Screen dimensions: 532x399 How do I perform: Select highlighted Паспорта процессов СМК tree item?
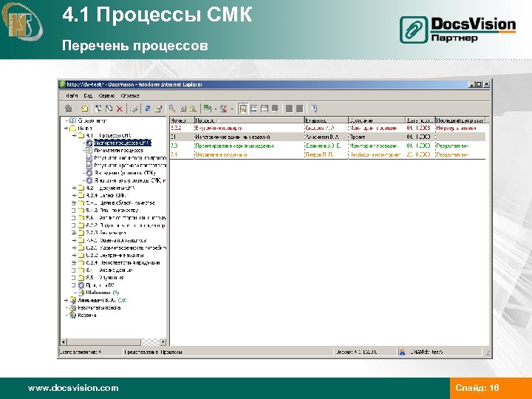122,143
